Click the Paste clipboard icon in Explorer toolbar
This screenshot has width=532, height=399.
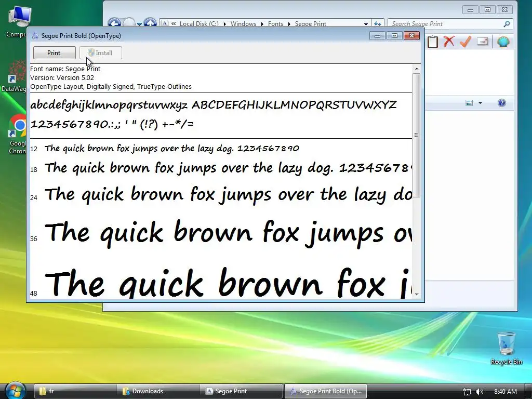point(433,42)
